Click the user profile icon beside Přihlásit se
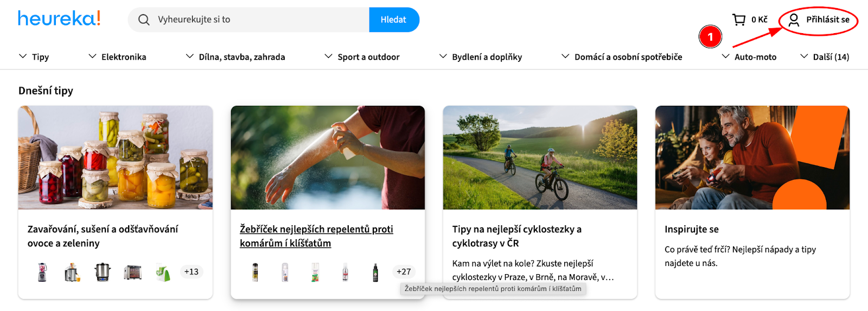The height and width of the screenshot is (311, 868). [794, 20]
